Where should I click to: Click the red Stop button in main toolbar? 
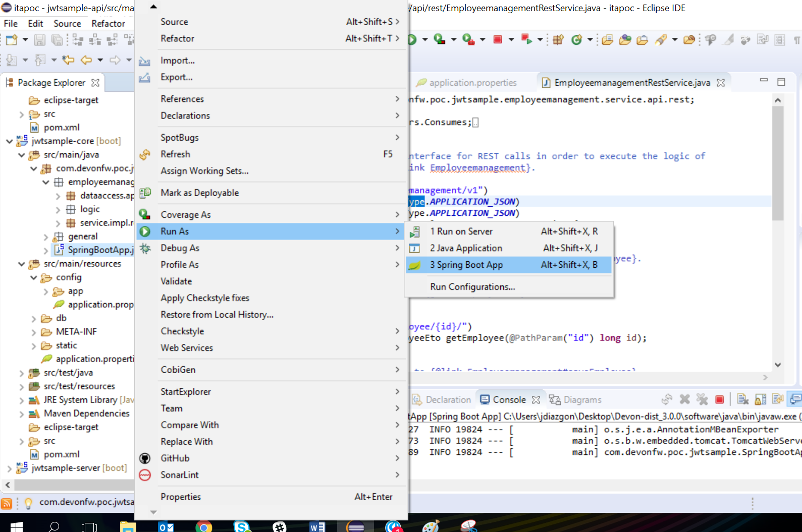pyautogui.click(x=498, y=39)
